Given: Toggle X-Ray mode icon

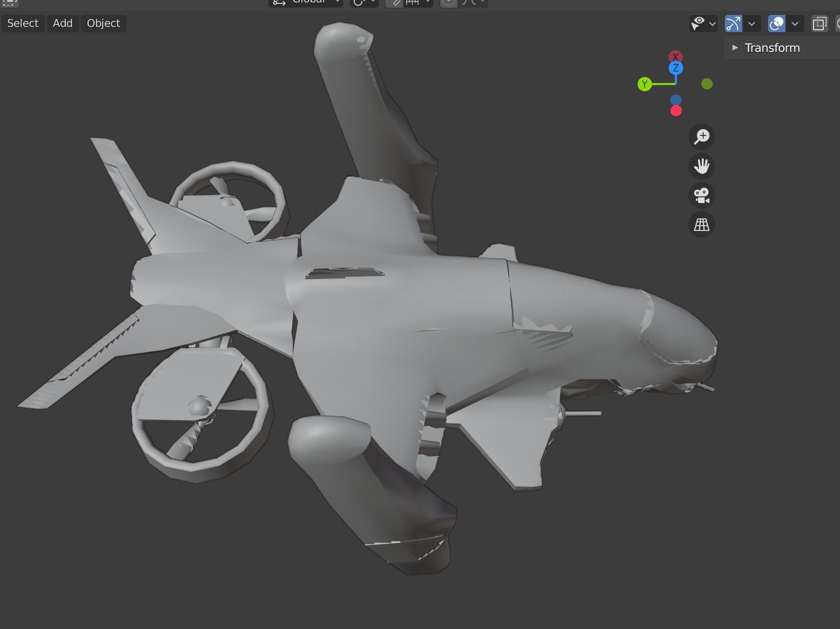Looking at the screenshot, I should [819, 23].
